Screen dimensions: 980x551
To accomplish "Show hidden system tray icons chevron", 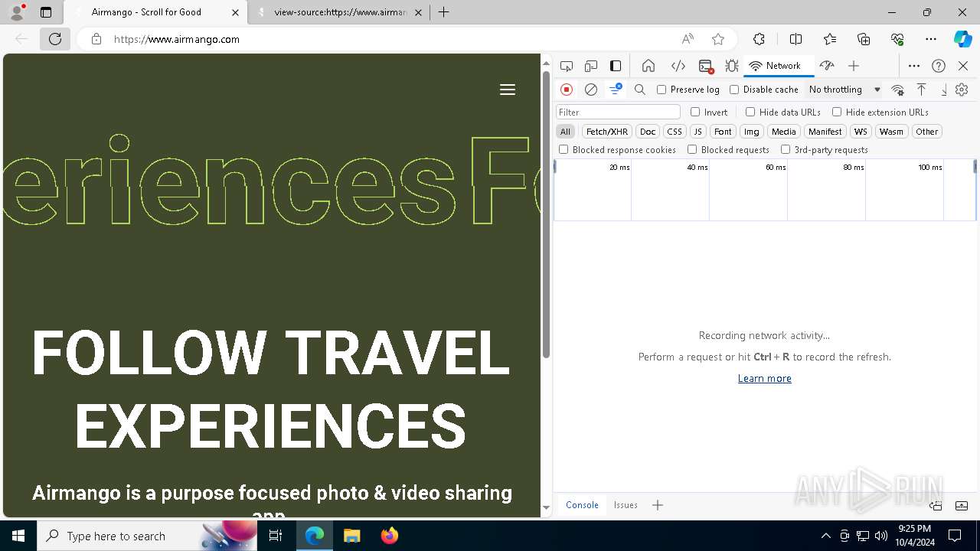I will pos(825,536).
